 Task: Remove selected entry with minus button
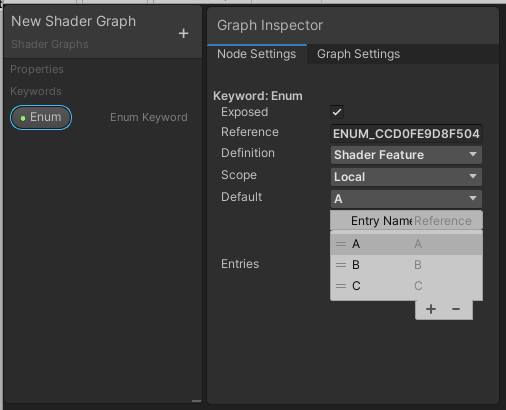pos(456,309)
